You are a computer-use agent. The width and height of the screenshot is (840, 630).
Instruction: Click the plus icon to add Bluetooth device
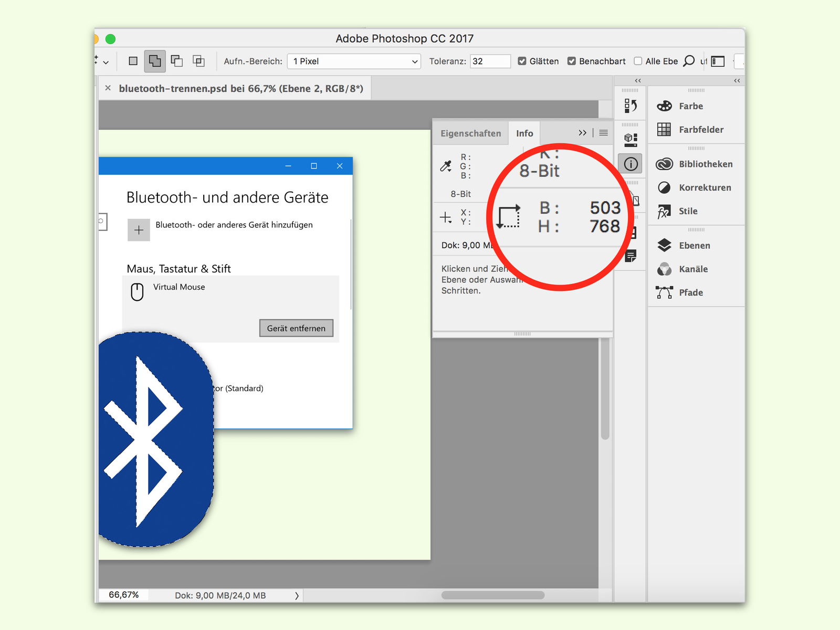pos(139,230)
